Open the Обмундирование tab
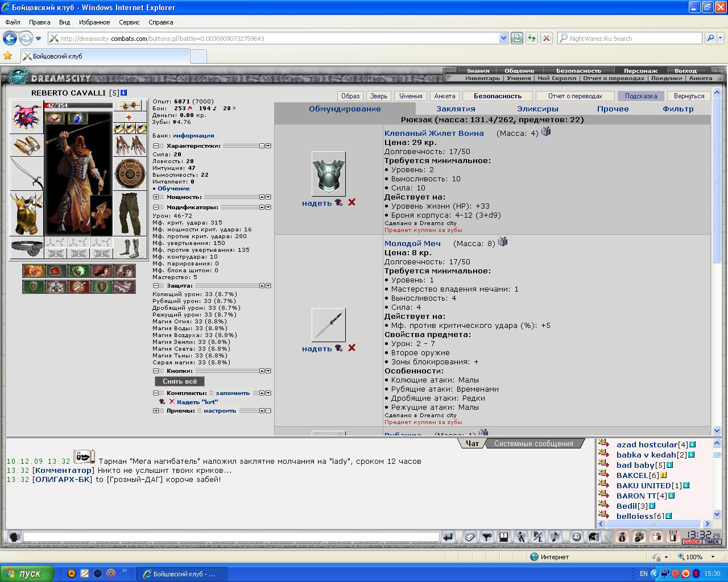Viewport: 728px width, 582px height. (x=345, y=109)
